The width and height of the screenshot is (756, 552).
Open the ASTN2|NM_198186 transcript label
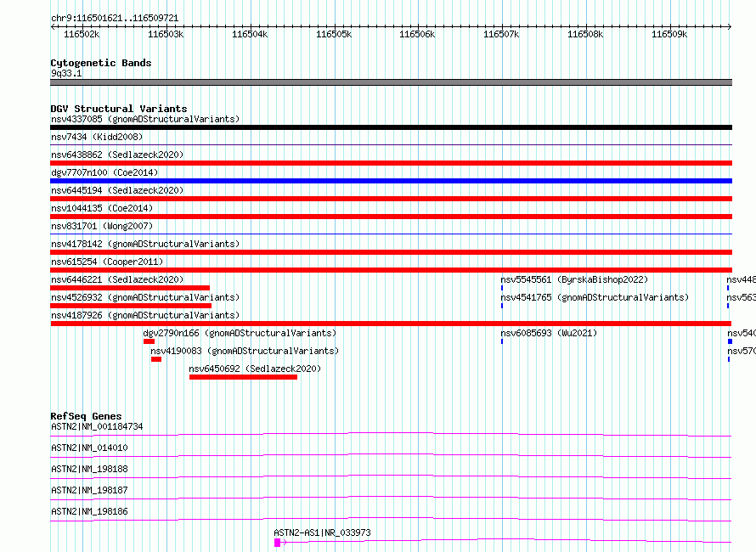tap(89, 511)
